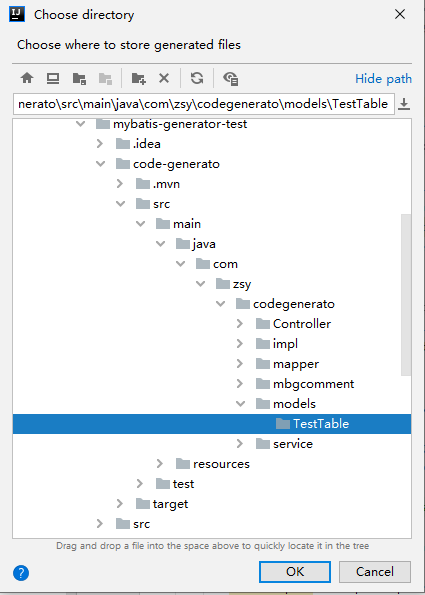Expand the Controller folder chevron
Image resolution: width=425 pixels, height=595 pixels.
click(240, 324)
